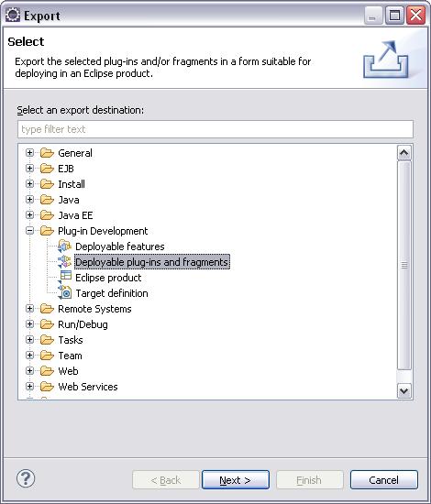The width and height of the screenshot is (431, 504).
Task: Select the Tasks tree item
Action: (x=71, y=340)
